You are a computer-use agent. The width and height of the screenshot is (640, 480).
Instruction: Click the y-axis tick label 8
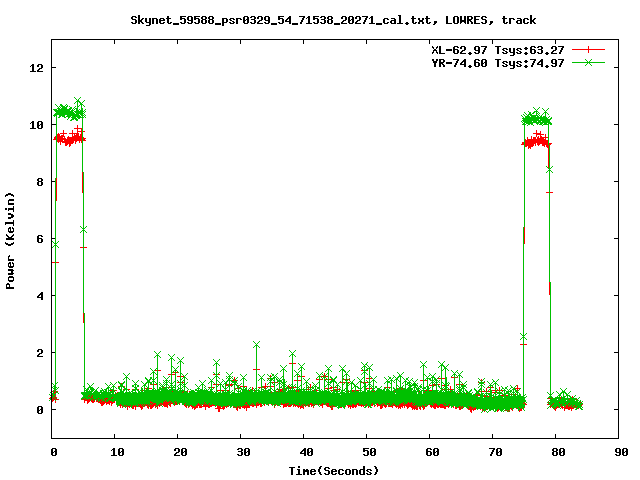coord(40,182)
